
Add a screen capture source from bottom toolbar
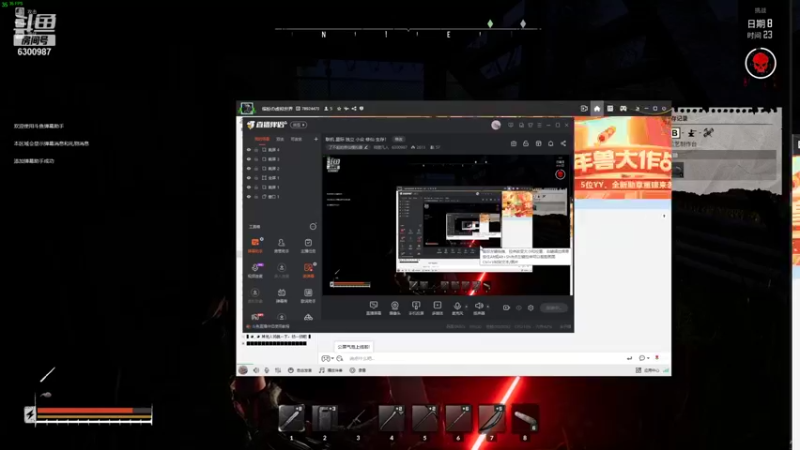(373, 307)
